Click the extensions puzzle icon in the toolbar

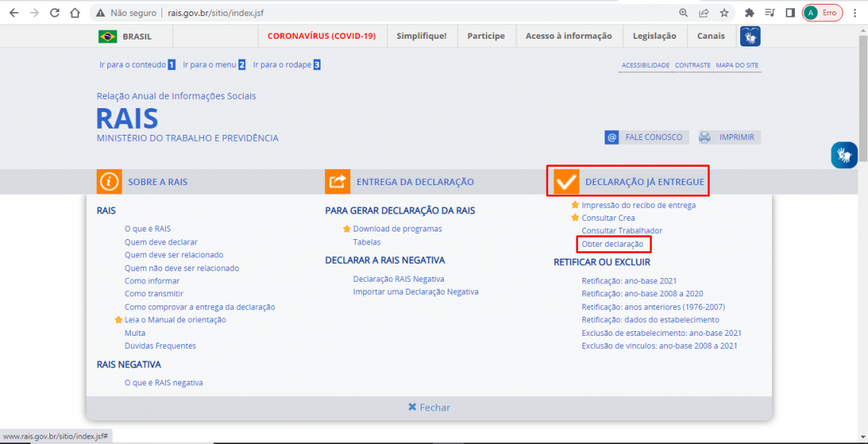tap(750, 12)
